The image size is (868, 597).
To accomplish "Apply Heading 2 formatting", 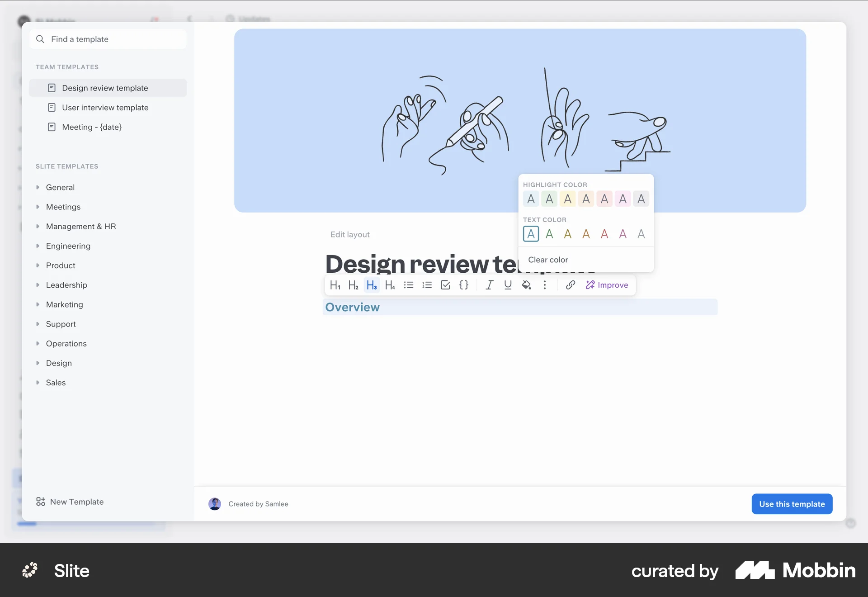I will (x=353, y=285).
